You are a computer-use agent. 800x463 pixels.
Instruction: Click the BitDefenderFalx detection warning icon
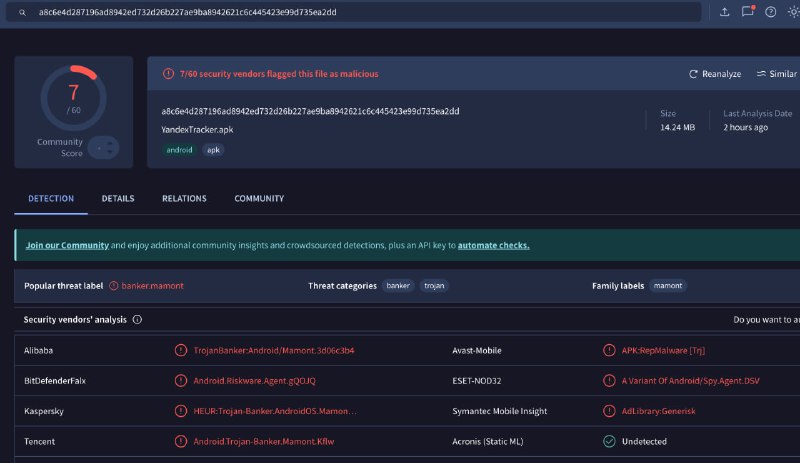coord(181,381)
